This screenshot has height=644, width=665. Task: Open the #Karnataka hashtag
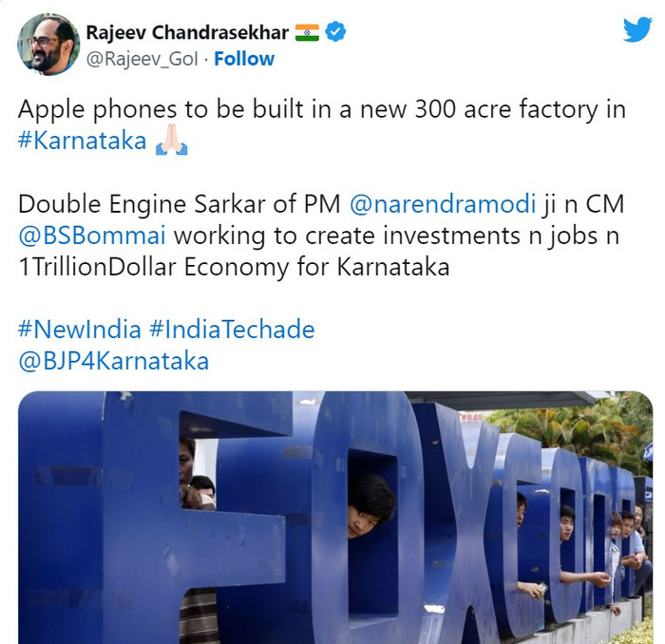tap(83, 141)
